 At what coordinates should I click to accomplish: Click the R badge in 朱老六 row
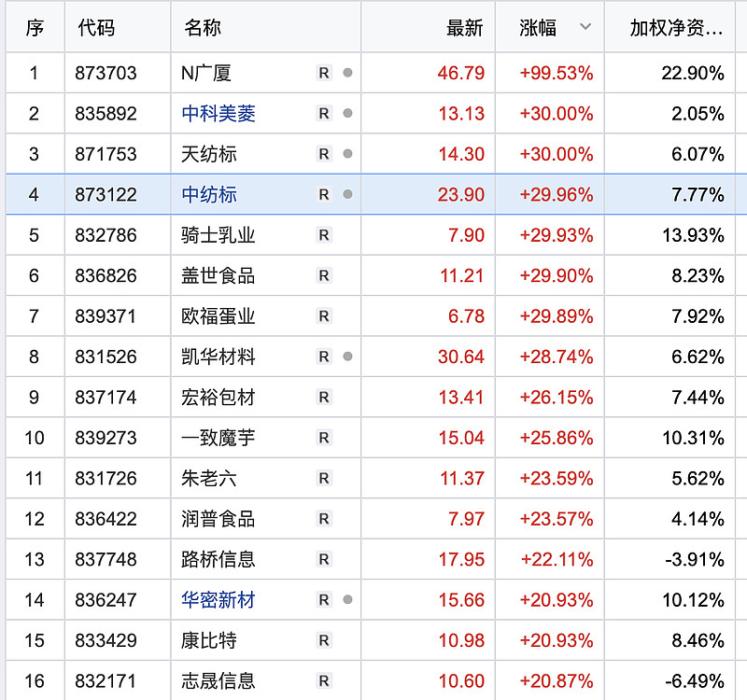point(324,478)
